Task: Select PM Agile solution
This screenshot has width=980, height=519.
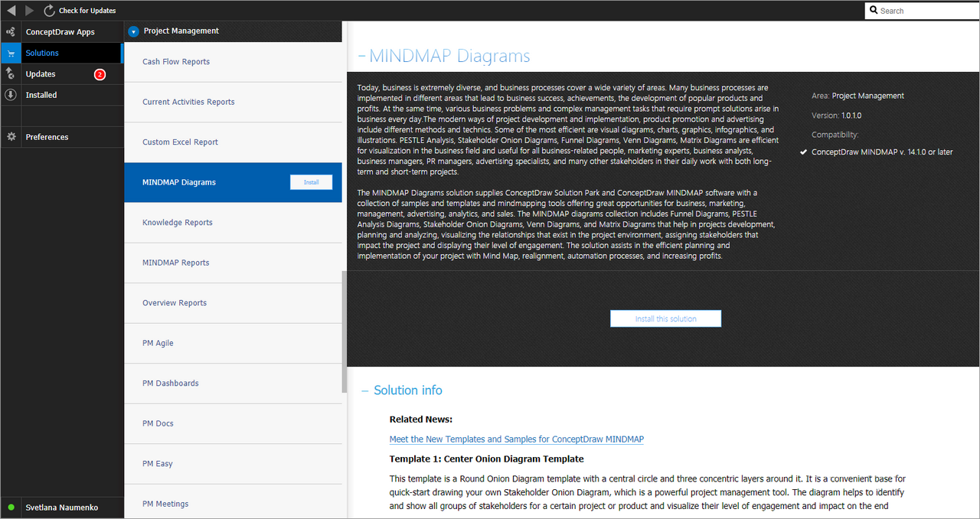Action: 234,343
